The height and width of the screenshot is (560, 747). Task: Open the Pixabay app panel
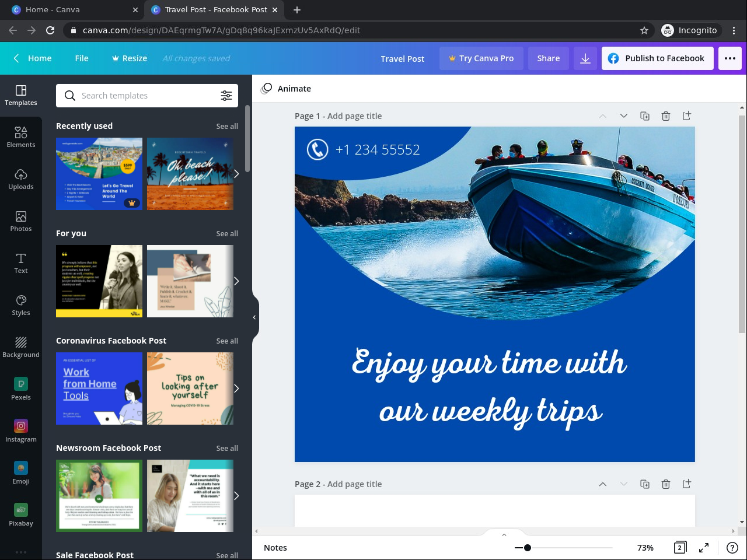(x=21, y=516)
